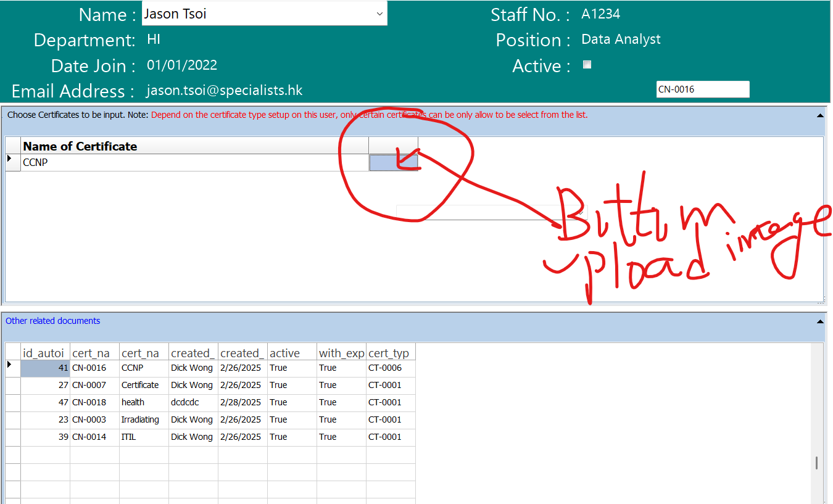
Task: Select the id cell 47
Action: tap(45, 403)
